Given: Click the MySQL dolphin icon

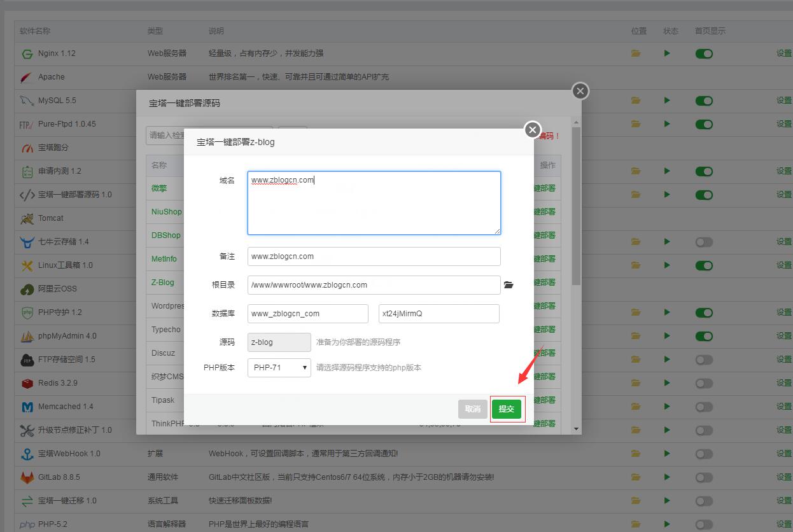Looking at the screenshot, I should coord(27,101).
